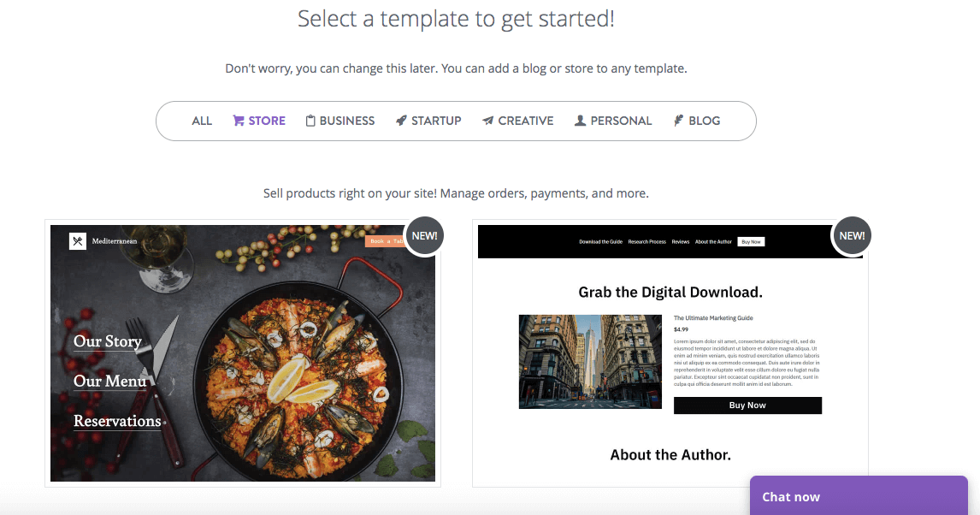The image size is (980, 515).
Task: Select Research Process from the template menu
Action: pos(646,241)
